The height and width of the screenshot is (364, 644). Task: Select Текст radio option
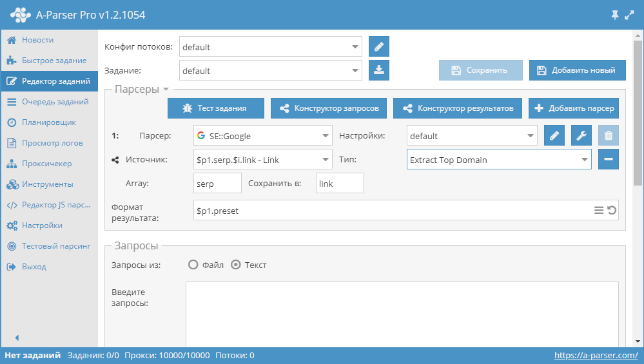(236, 265)
